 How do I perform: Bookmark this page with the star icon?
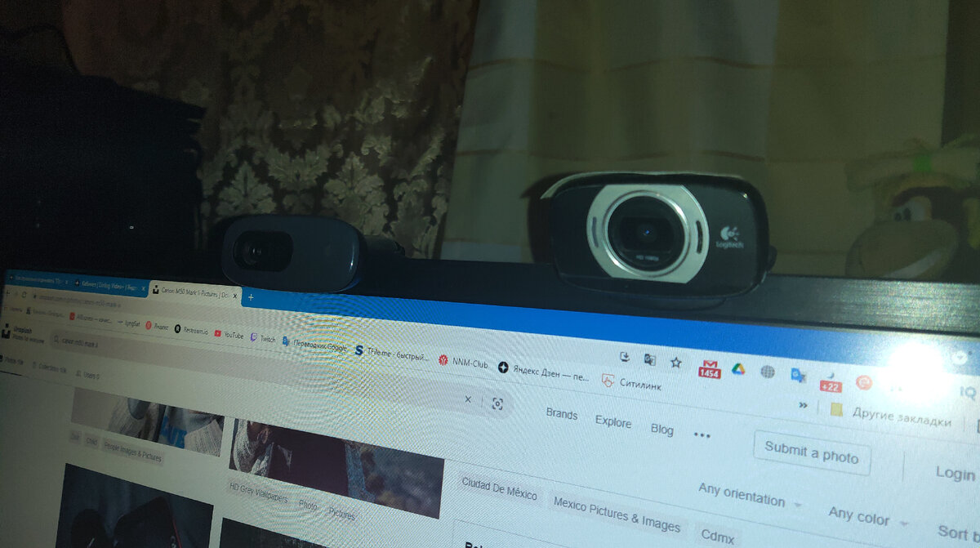[676, 362]
